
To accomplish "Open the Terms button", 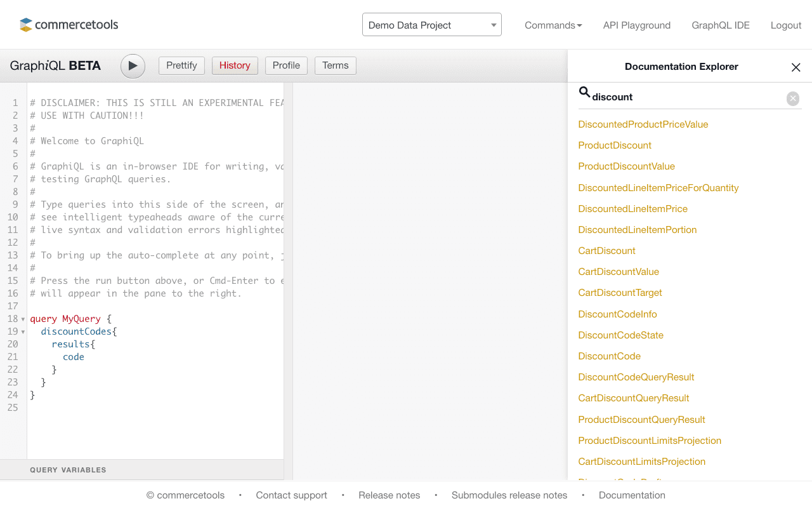I will pos(335,65).
